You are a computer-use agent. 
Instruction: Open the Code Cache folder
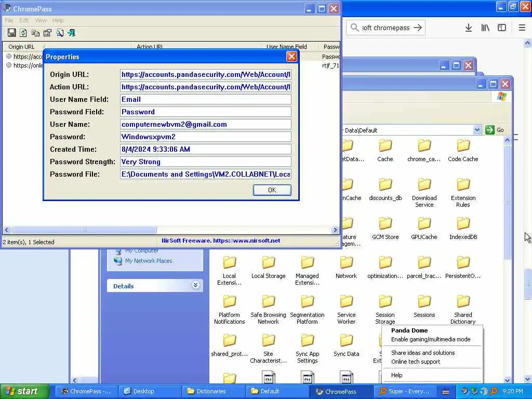point(463,150)
